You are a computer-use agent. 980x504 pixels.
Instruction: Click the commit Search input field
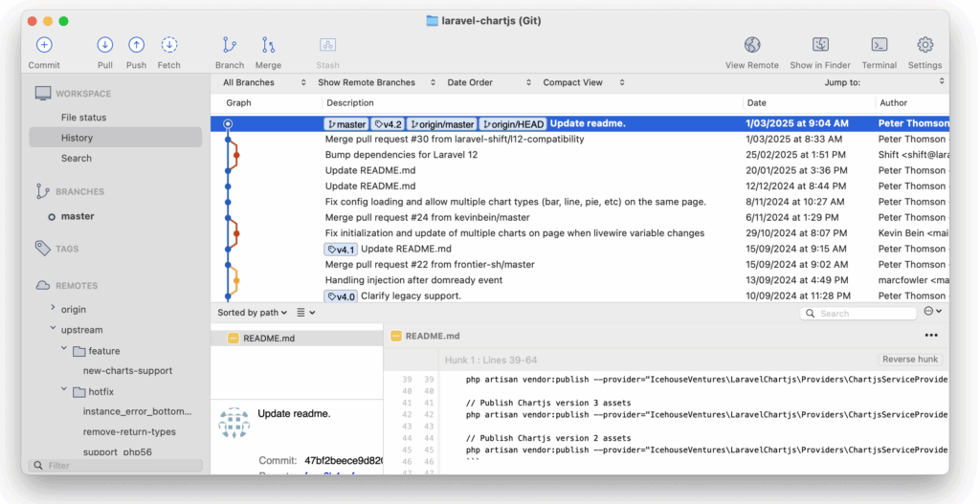click(858, 314)
